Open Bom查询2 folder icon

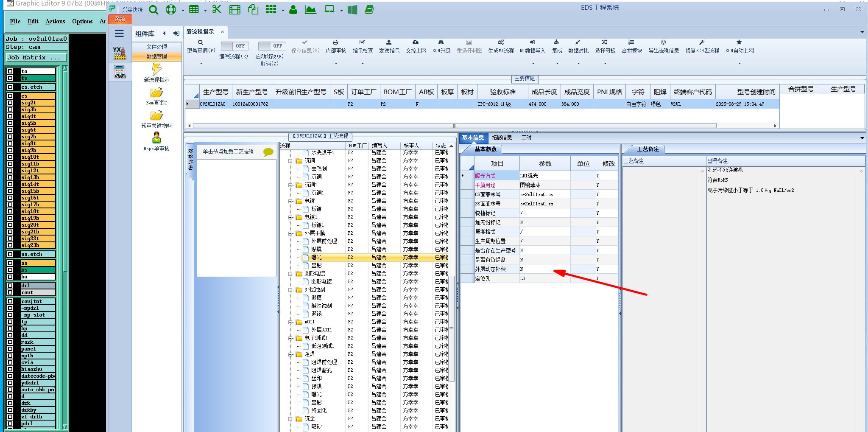coord(156,93)
